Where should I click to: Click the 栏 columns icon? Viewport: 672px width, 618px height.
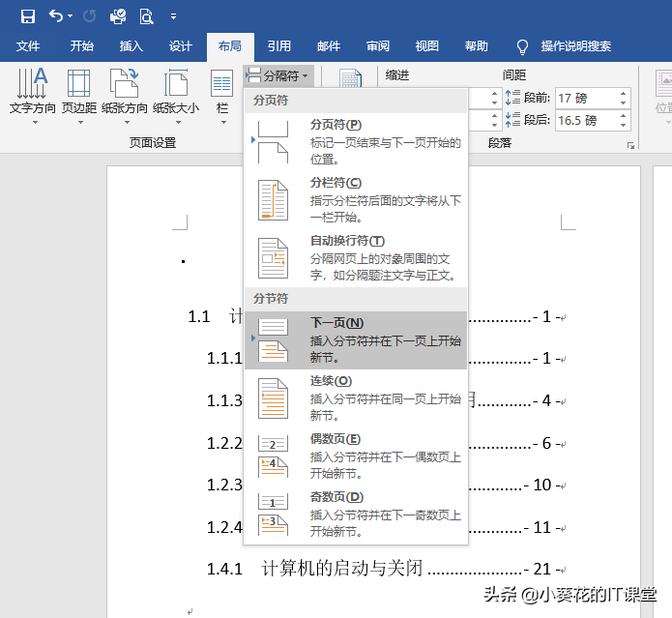(x=222, y=83)
